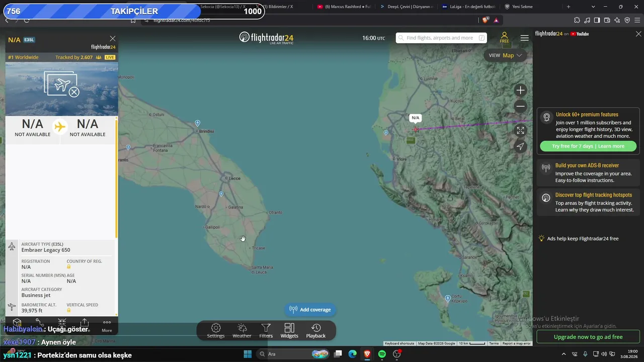
Task: Click the Try free for 7 days button
Action: coord(588,146)
